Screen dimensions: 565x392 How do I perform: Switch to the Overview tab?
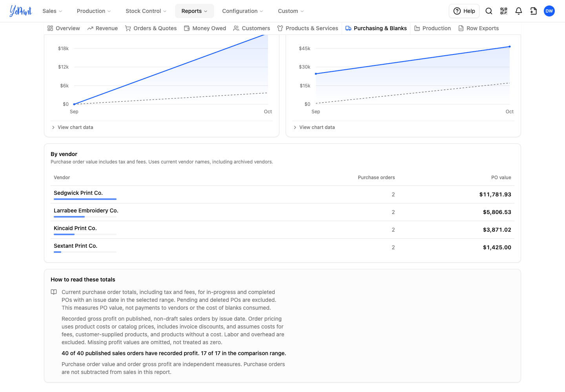tap(64, 28)
